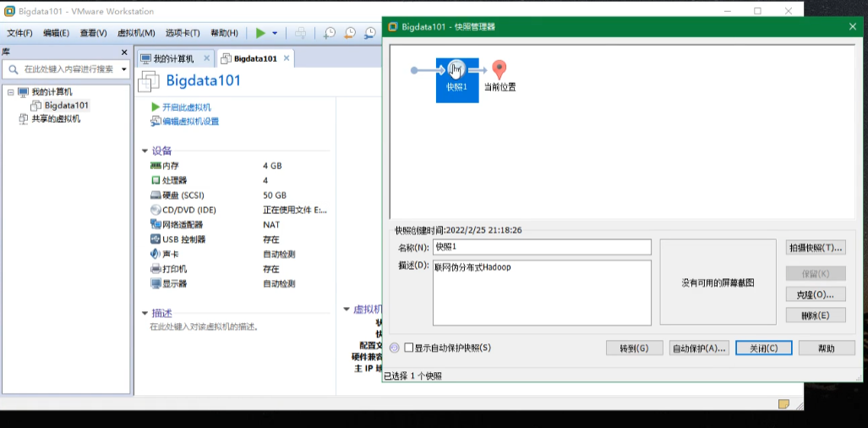Image resolution: width=868 pixels, height=428 pixels.
Task: Switch to the Bigdata101 tab
Action: pos(255,58)
